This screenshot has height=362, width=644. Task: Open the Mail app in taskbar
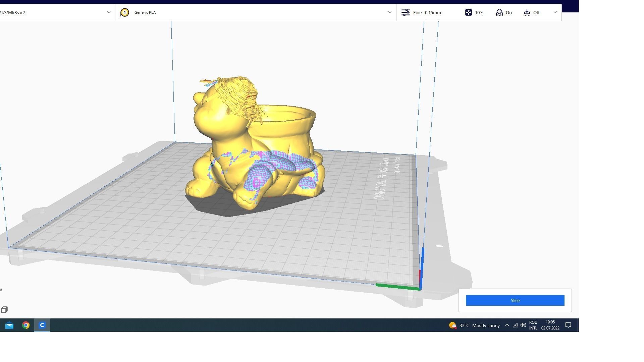(9, 325)
